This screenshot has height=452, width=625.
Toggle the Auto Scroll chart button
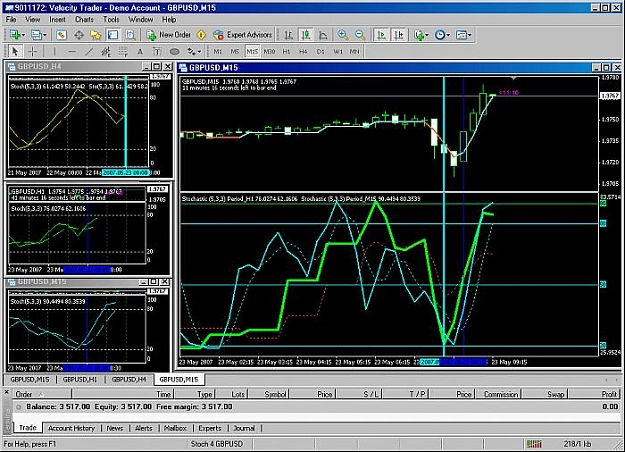381,35
